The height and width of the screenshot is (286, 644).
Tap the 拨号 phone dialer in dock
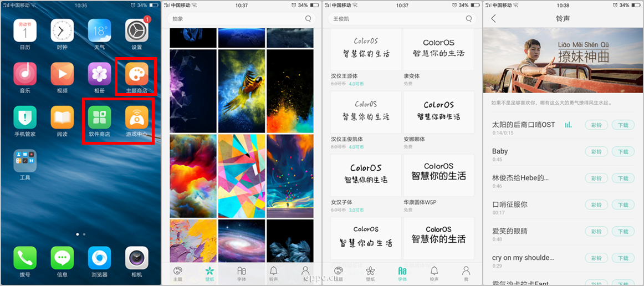tap(25, 258)
